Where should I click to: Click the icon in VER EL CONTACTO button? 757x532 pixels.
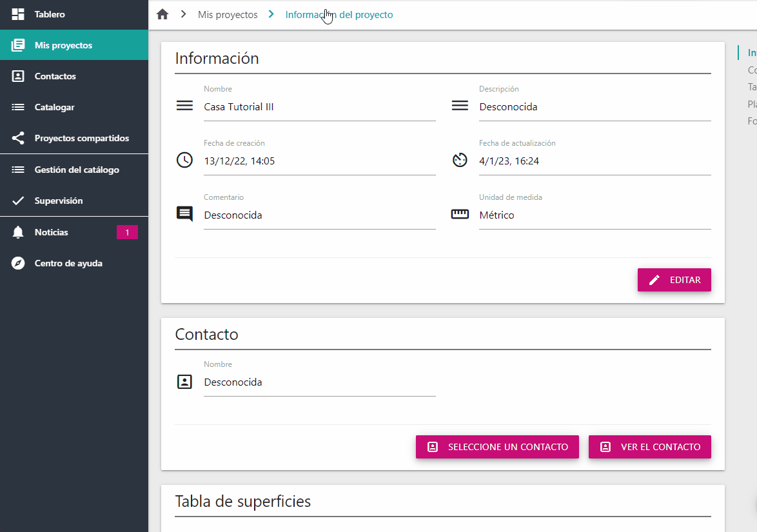[x=605, y=447]
